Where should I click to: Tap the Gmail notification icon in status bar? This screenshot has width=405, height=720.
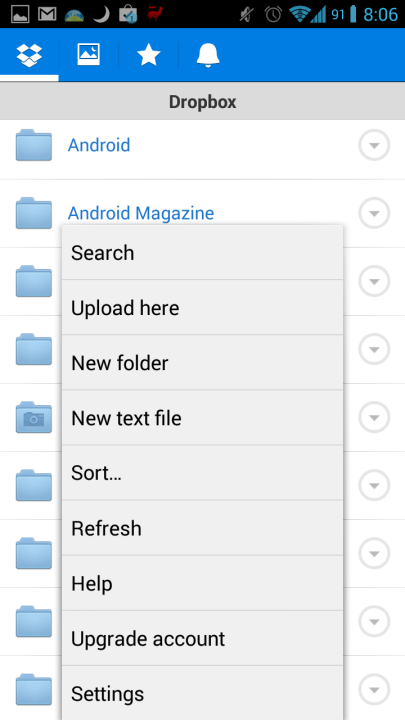[47, 15]
